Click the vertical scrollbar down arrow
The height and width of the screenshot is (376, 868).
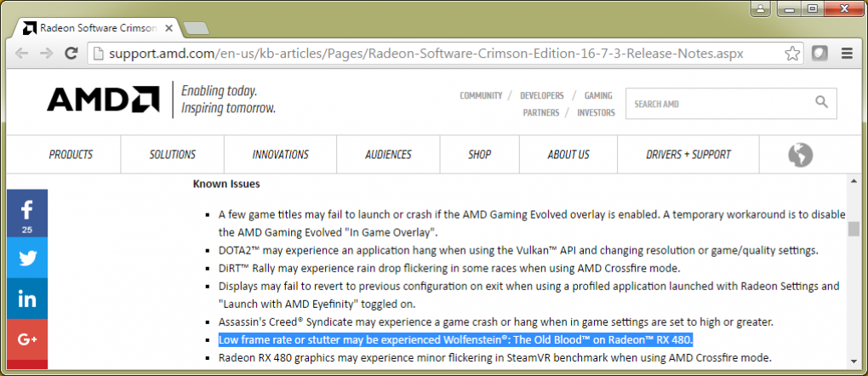pos(854,362)
